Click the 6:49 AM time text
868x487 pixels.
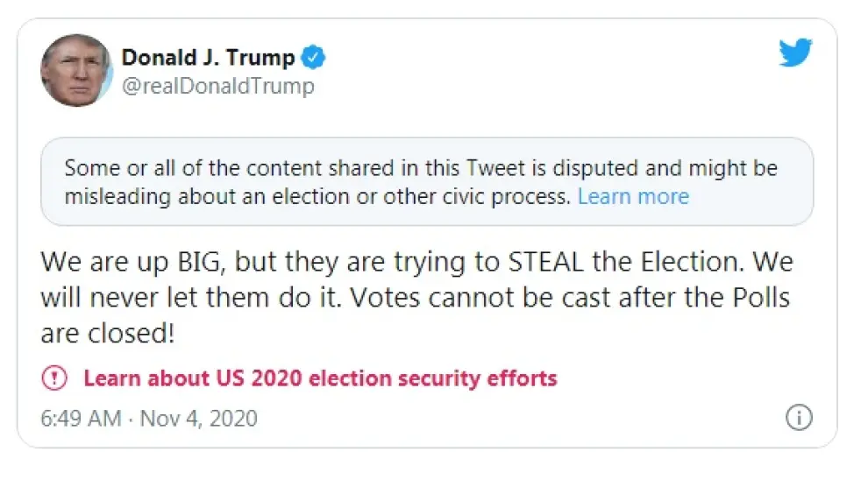pyautogui.click(x=81, y=418)
